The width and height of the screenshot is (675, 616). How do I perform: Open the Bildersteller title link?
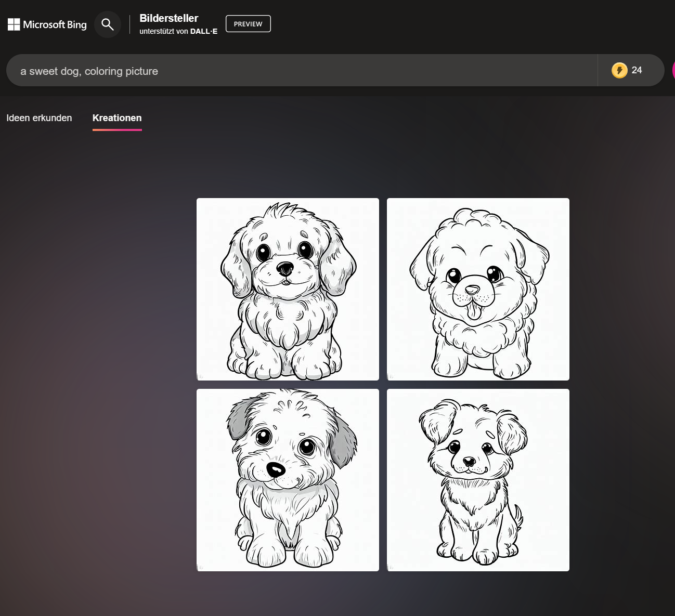pyautogui.click(x=168, y=18)
